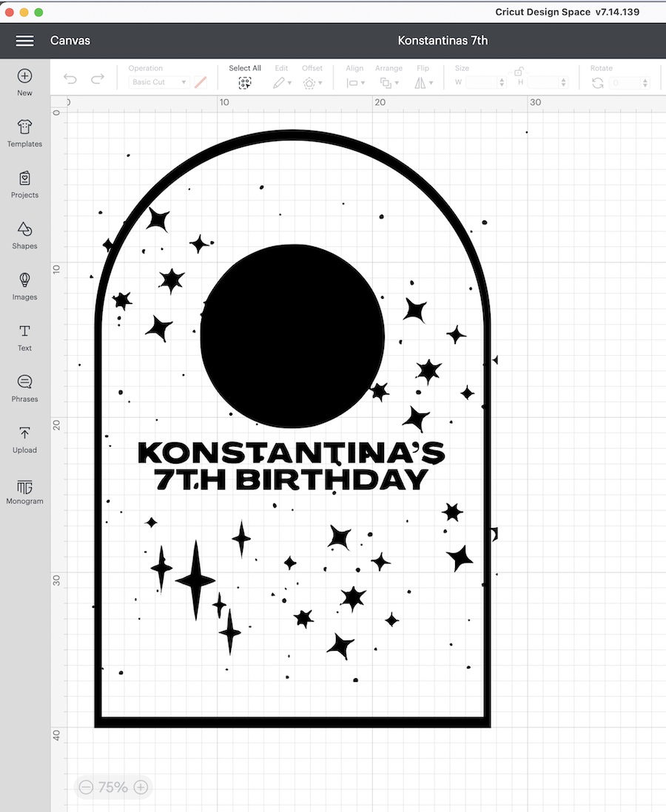Expand the Flip dropdown arrow
This screenshot has height=812, width=666.
point(431,83)
